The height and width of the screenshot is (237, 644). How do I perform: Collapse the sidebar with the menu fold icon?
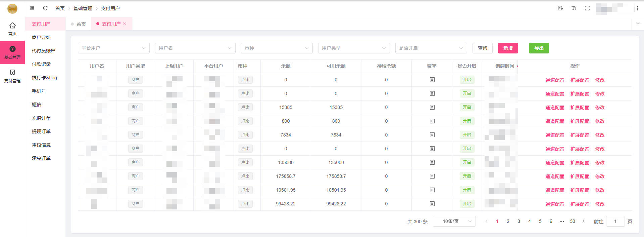point(32,8)
